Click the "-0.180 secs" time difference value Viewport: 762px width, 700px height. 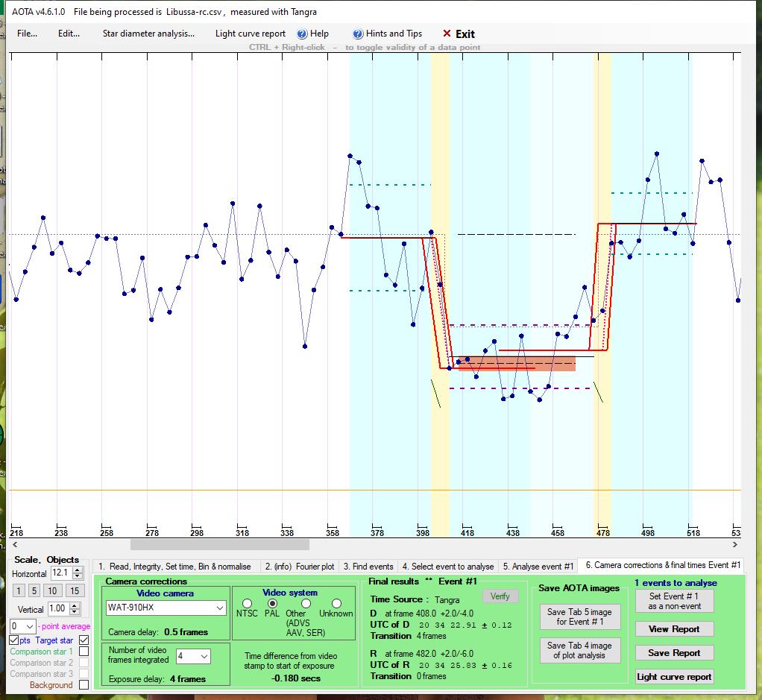[x=296, y=678]
